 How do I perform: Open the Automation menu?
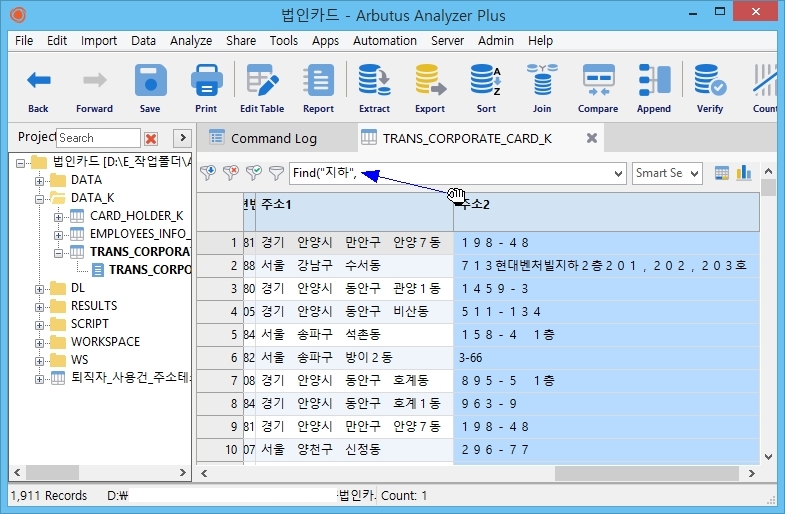[384, 41]
